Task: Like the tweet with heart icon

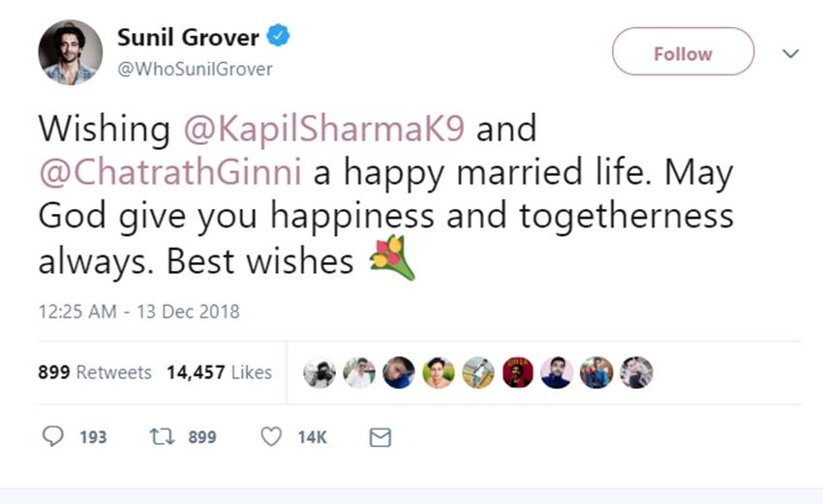Action: pyautogui.click(x=271, y=437)
